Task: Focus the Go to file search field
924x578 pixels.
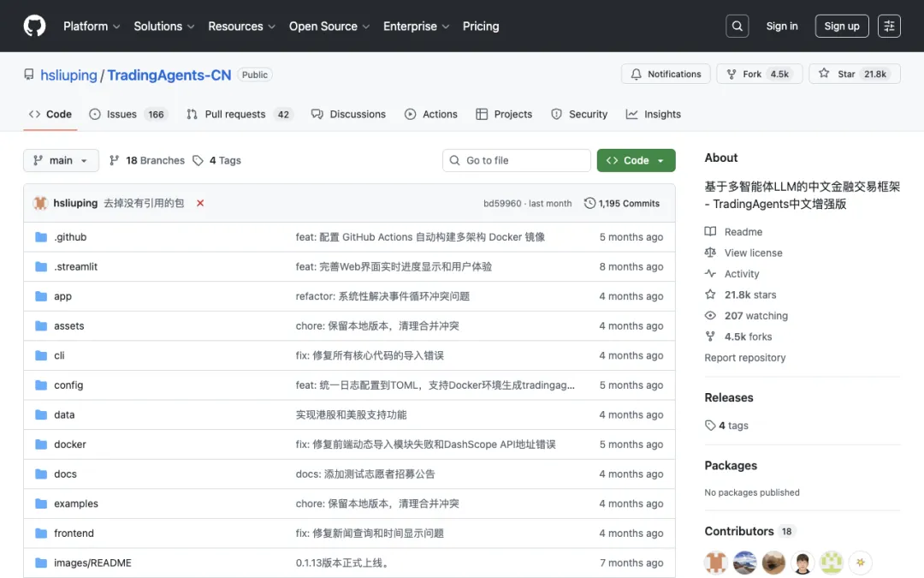Action: pos(516,160)
